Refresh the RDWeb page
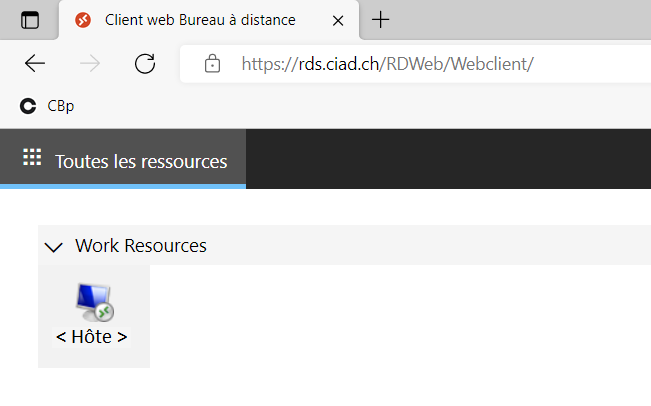This screenshot has height=406, width=651. click(x=145, y=64)
